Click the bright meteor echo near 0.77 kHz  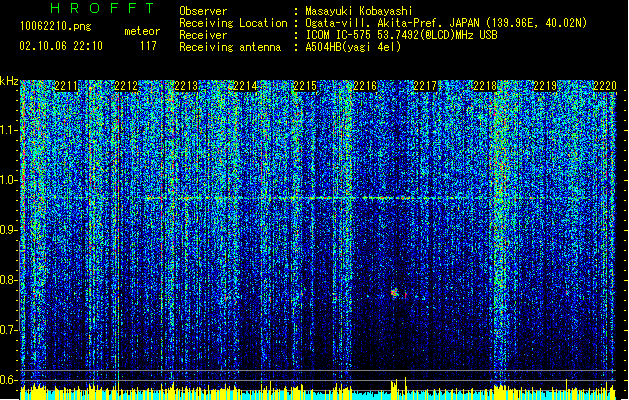coord(395,292)
